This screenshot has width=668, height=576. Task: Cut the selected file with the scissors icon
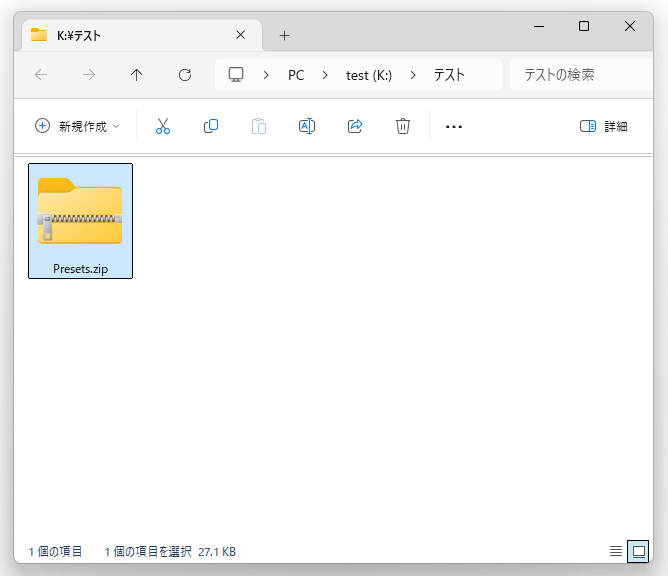pyautogui.click(x=163, y=126)
